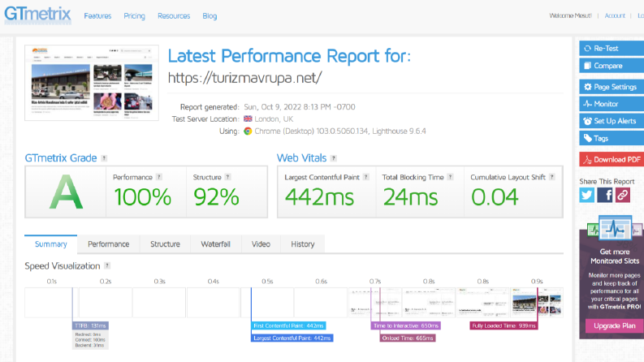Click the Performance score help icon
644x362 pixels.
159,177
